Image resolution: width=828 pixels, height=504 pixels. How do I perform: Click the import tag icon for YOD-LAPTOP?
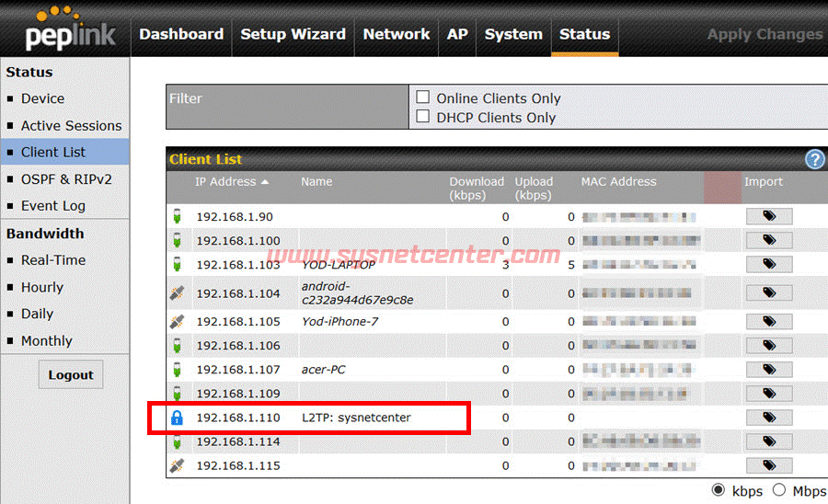(768, 265)
